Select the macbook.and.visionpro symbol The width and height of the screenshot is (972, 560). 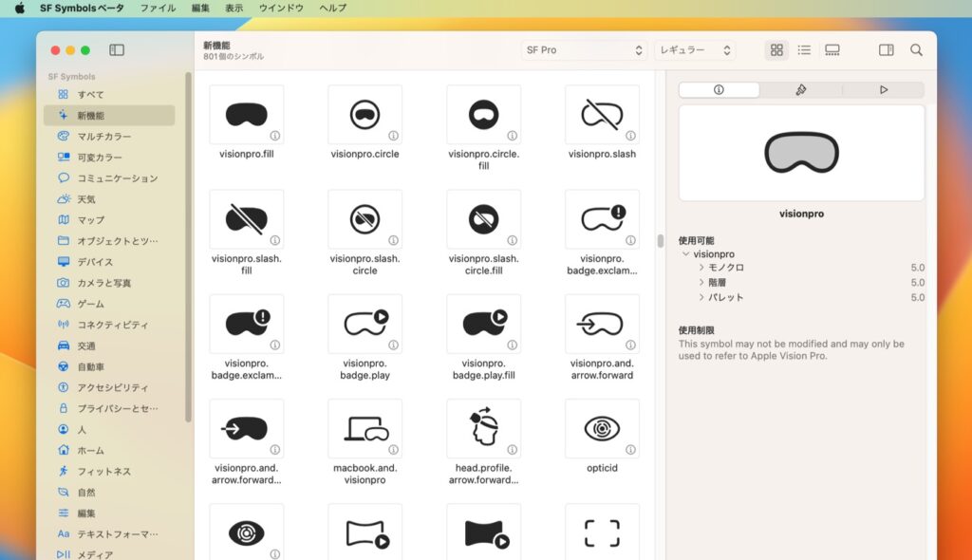(364, 427)
